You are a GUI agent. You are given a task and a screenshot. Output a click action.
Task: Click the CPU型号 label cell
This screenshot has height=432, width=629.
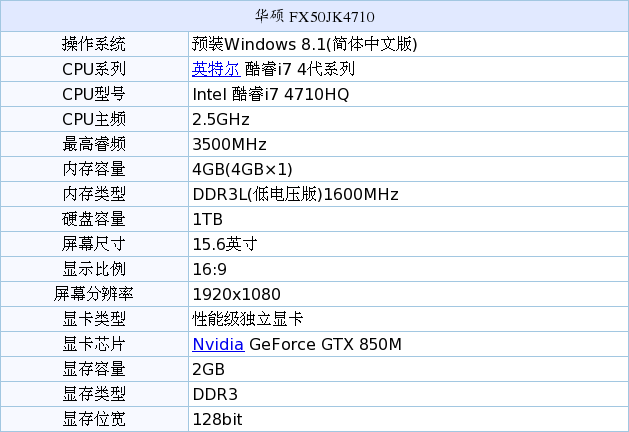click(x=94, y=94)
